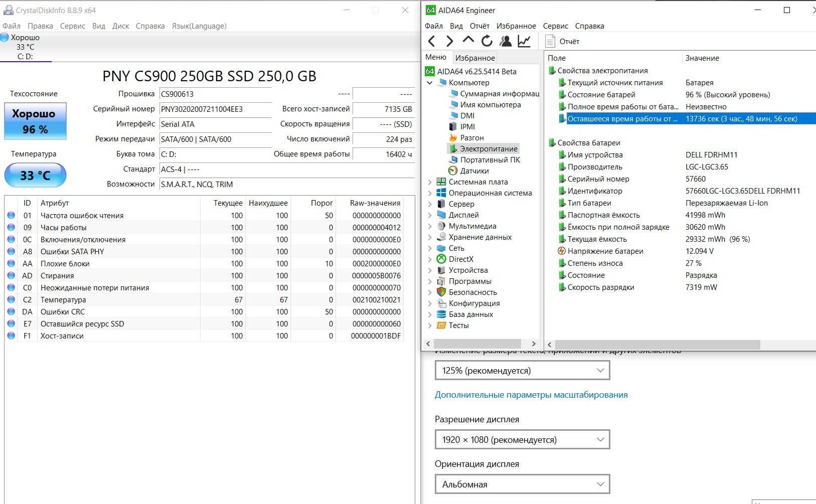Open Язык(Language) menu
This screenshot has height=504, width=816.
pyautogui.click(x=199, y=26)
